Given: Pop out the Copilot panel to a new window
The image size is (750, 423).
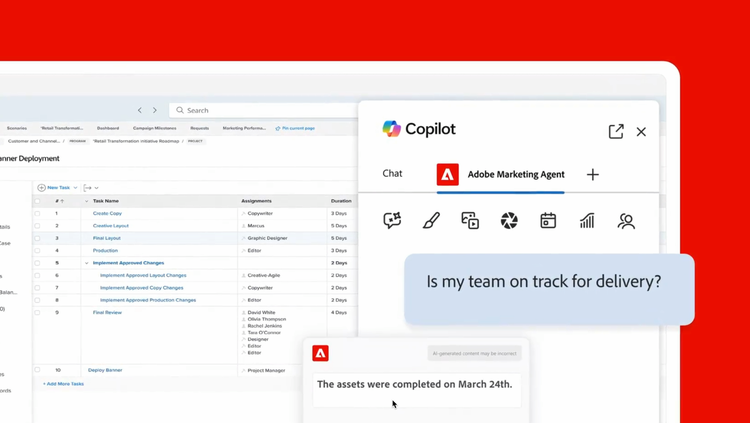Looking at the screenshot, I should (616, 131).
